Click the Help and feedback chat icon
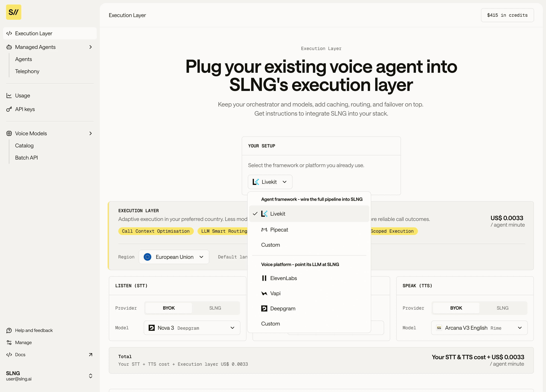The height and width of the screenshot is (392, 546). pos(9,330)
